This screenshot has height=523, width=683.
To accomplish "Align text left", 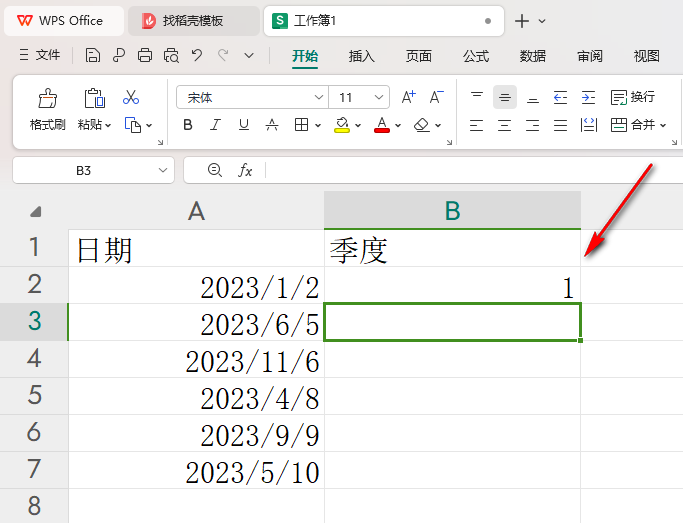I will click(x=477, y=125).
